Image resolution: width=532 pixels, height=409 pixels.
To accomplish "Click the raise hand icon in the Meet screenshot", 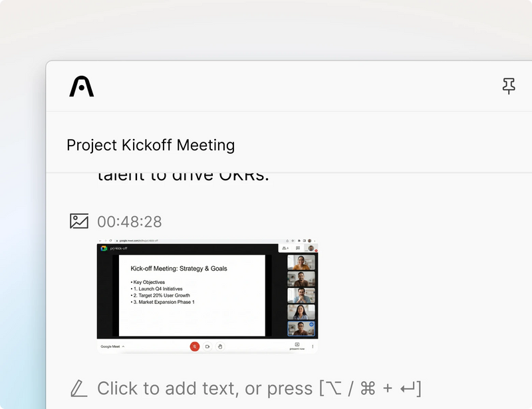I will point(221,346).
